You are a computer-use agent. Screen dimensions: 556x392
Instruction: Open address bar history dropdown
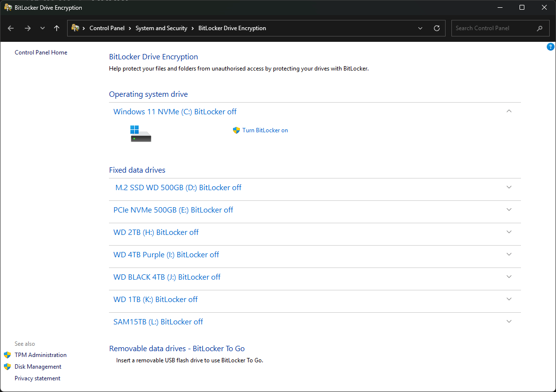coord(420,28)
